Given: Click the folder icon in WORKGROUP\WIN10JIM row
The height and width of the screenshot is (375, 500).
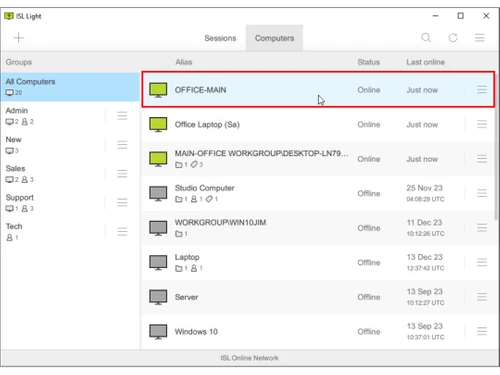Looking at the screenshot, I should click(179, 234).
